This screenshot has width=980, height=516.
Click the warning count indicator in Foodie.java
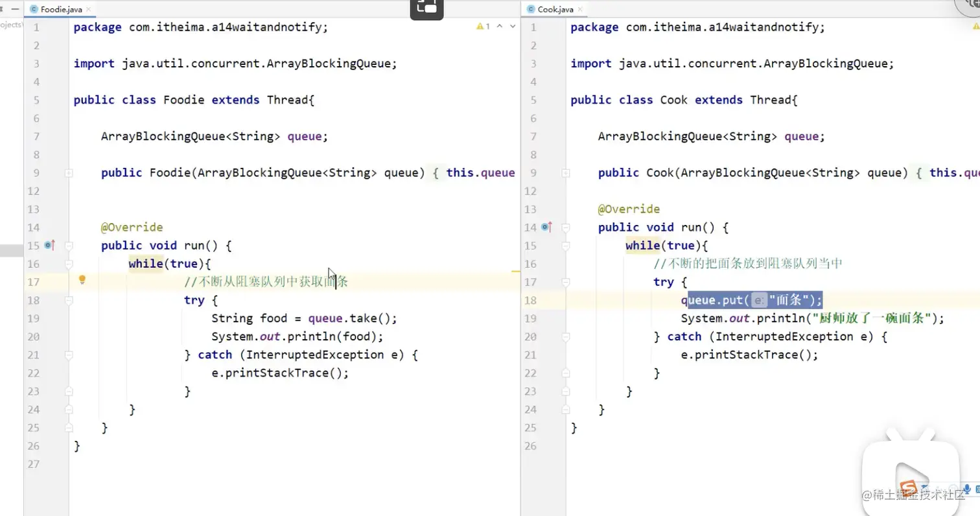484,27
